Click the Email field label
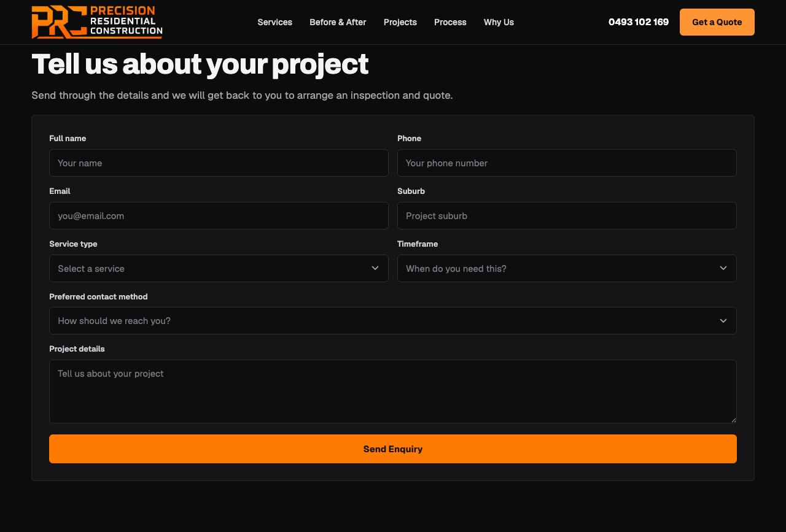This screenshot has width=786, height=532. click(60, 191)
